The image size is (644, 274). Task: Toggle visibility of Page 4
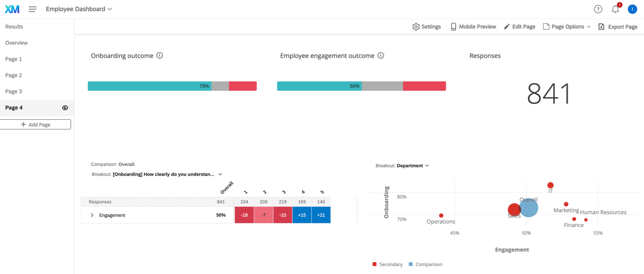65,108
